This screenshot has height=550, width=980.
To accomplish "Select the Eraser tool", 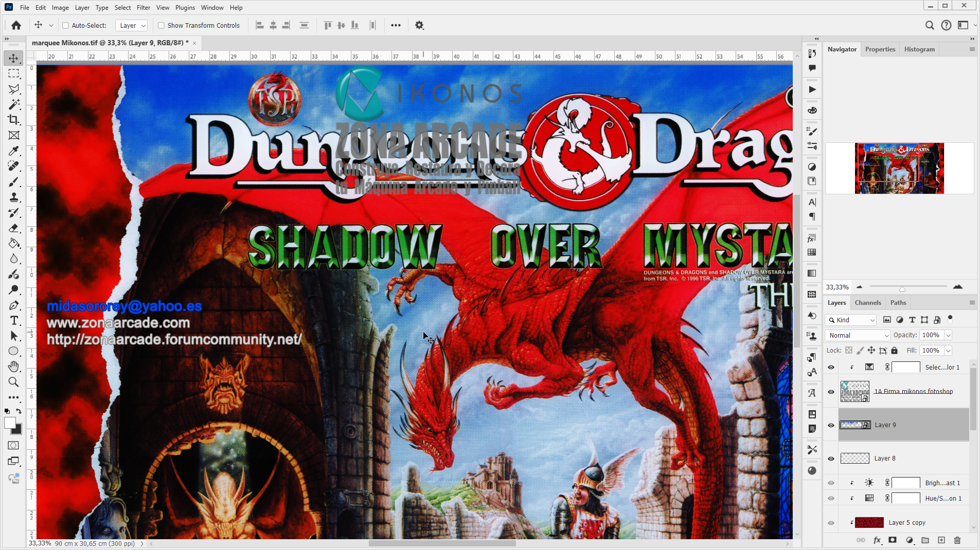I will (x=13, y=228).
